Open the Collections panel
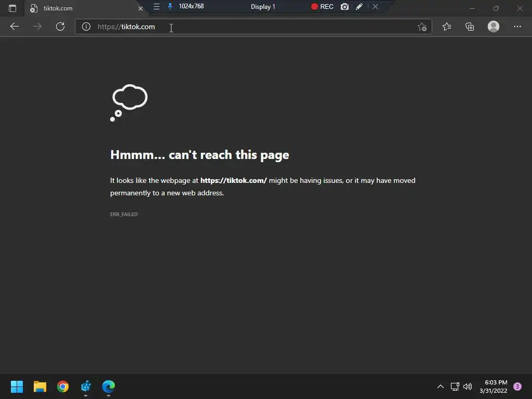532x399 pixels. (470, 26)
